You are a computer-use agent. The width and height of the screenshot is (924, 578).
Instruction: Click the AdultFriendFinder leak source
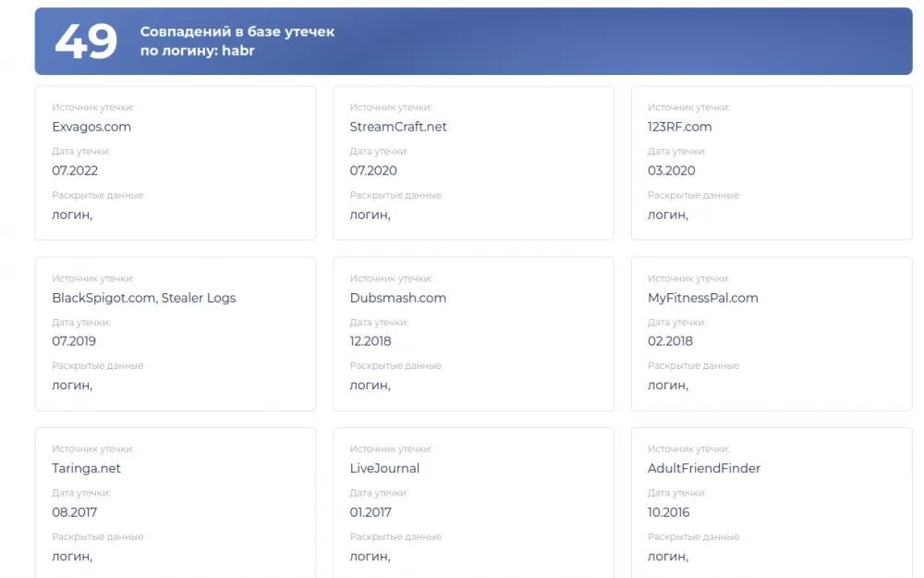click(703, 468)
